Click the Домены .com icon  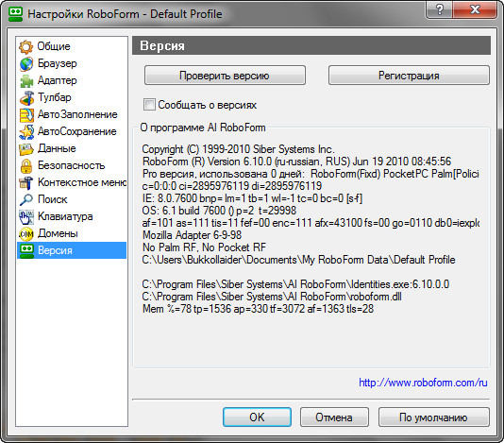coord(26,234)
